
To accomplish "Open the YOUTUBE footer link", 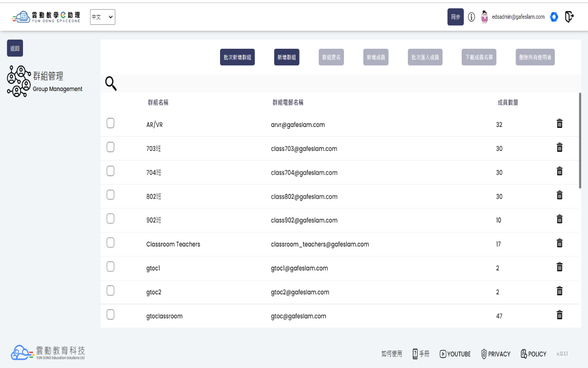I will click(x=455, y=354).
